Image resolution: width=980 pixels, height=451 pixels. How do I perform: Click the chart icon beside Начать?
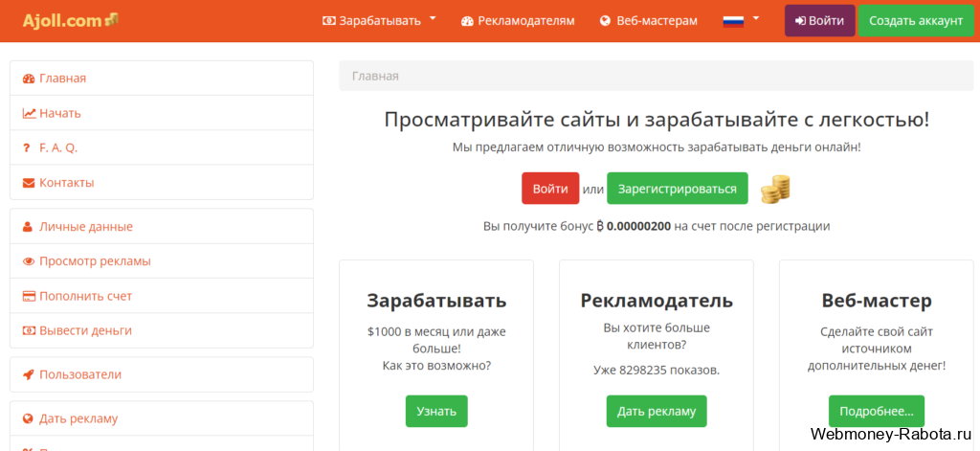(29, 113)
